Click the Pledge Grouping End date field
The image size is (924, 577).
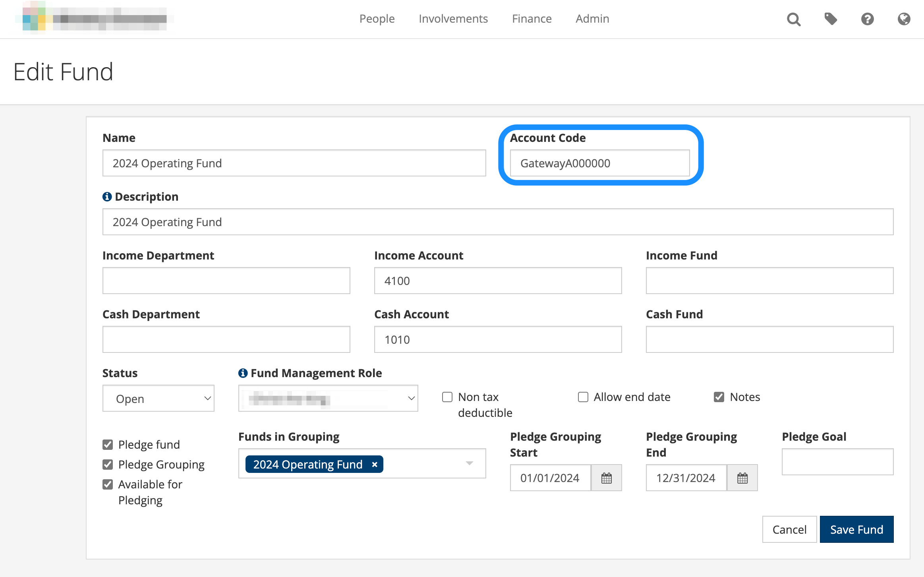coord(686,478)
